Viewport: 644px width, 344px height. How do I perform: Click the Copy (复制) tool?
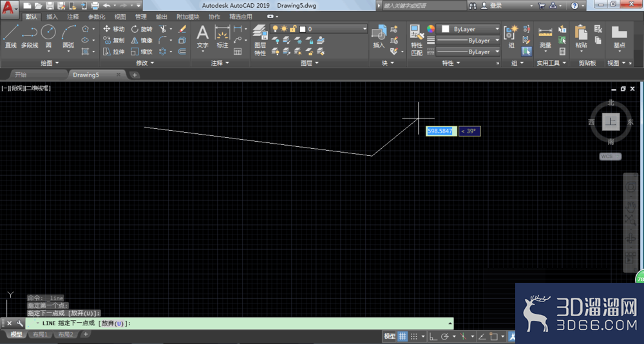coord(114,41)
